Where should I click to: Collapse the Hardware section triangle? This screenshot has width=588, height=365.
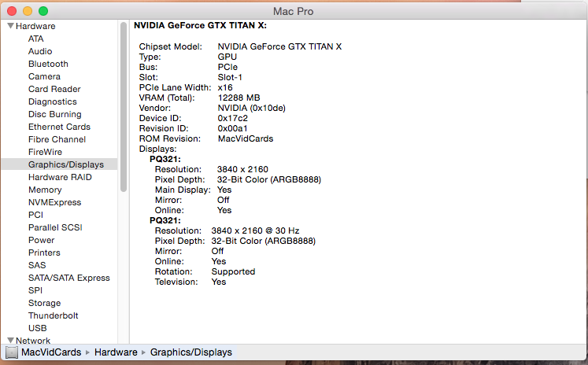pos(10,26)
